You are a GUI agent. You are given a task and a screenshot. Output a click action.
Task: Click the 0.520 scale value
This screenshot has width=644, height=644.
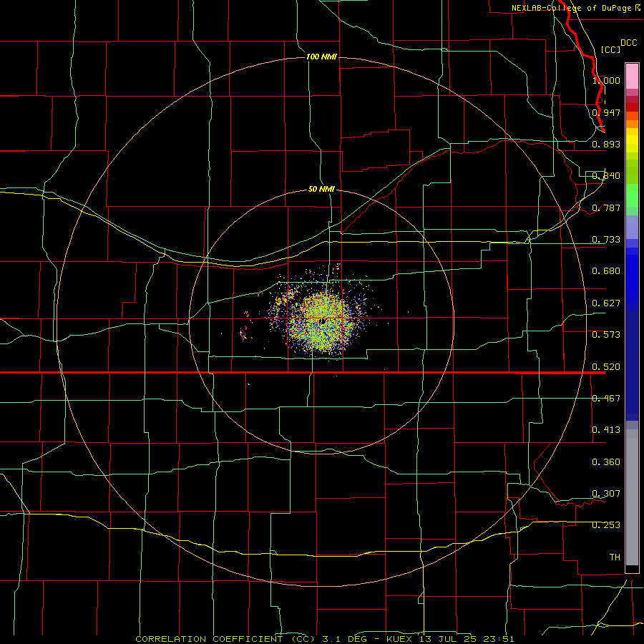[x=606, y=367]
